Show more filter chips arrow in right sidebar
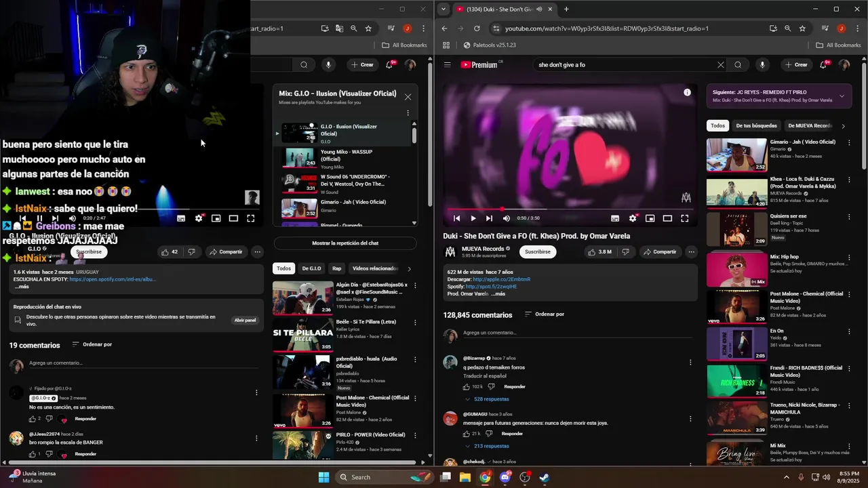This screenshot has height=488, width=868. click(x=843, y=126)
